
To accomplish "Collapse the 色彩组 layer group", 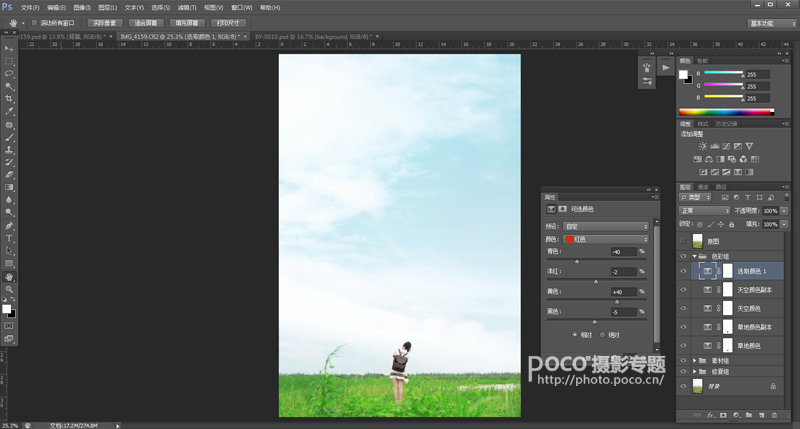I will pyautogui.click(x=694, y=256).
